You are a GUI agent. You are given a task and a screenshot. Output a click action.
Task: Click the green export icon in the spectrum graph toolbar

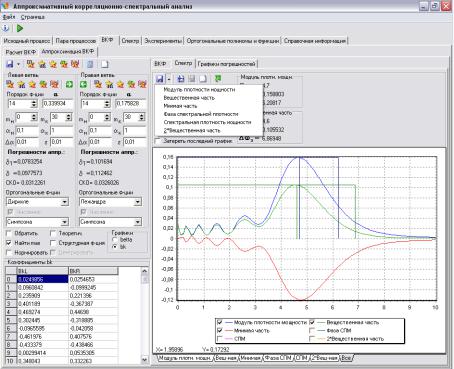pyautogui.click(x=218, y=79)
